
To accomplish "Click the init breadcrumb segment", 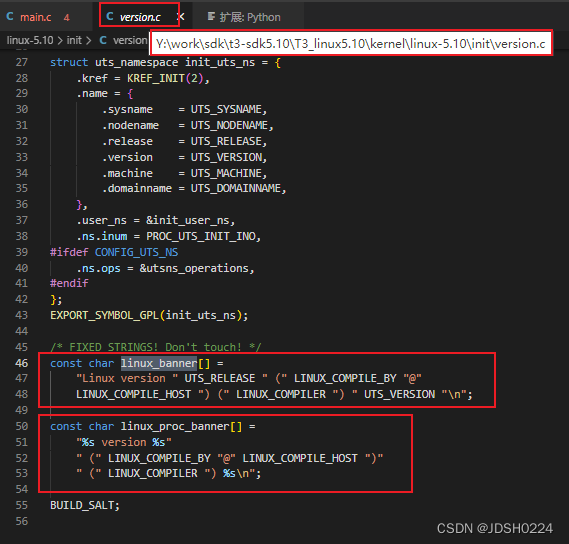I will click(x=74, y=40).
